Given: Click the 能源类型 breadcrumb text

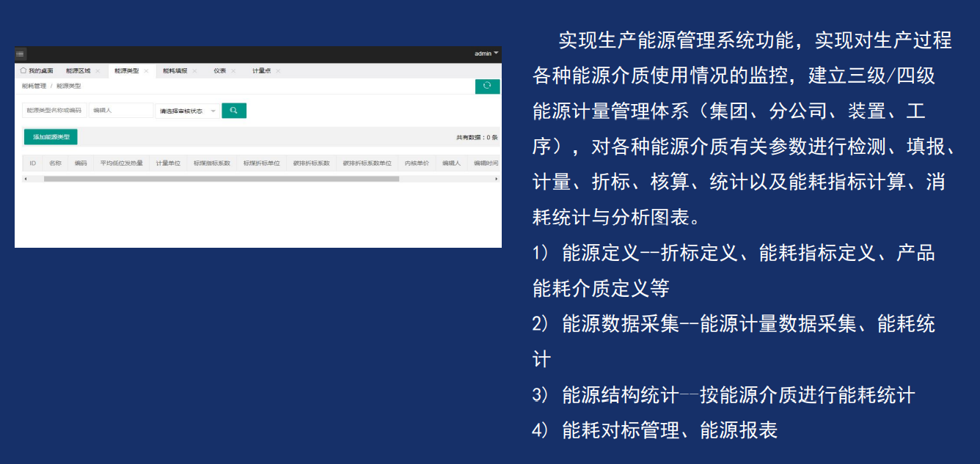Looking at the screenshot, I should 69,86.
